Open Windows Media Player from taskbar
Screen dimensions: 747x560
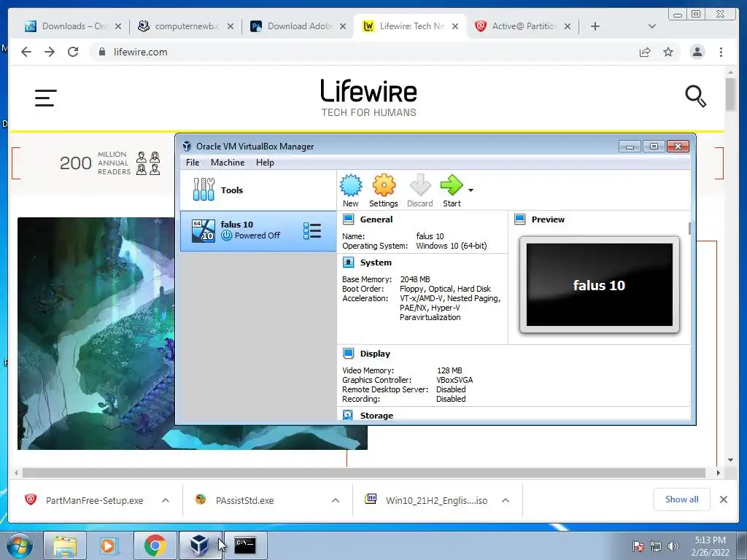[109, 545]
